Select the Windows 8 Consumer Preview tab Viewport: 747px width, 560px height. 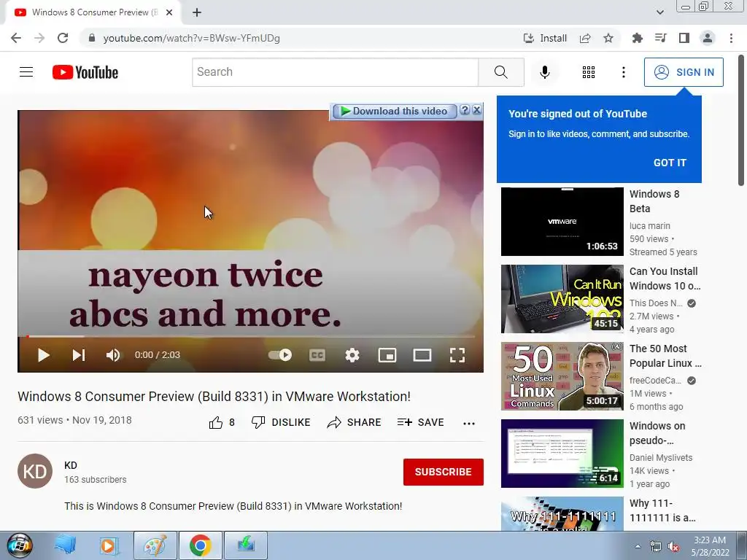(x=93, y=12)
